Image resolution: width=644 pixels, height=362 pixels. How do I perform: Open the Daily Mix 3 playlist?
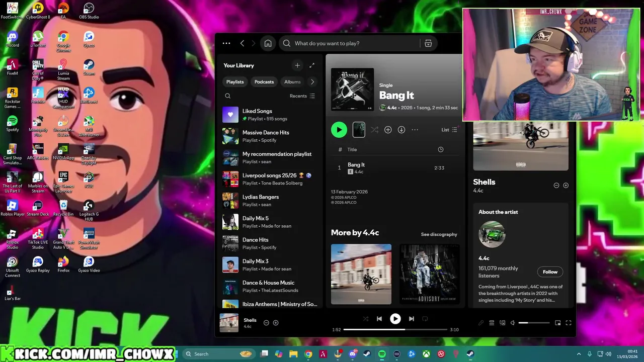[271, 265]
